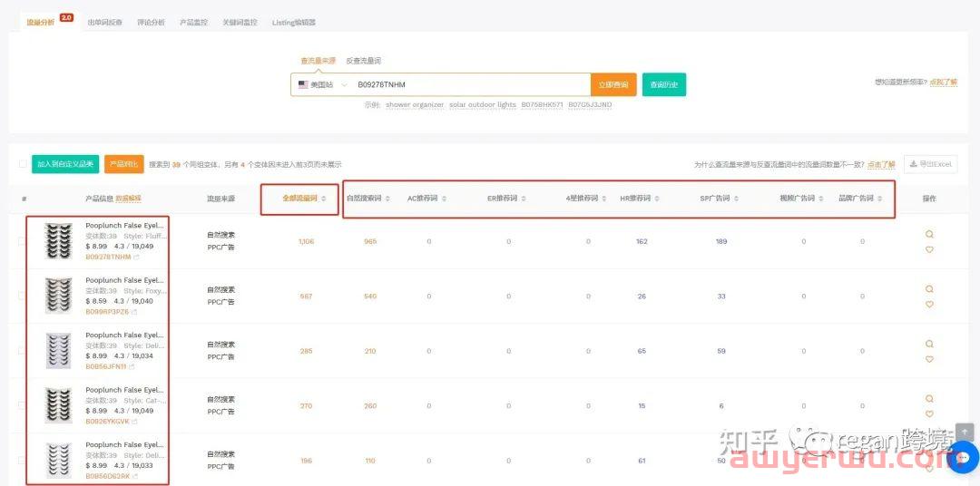Open external link icon beside B0926YKGVK
This screenshot has width=980, height=486.
click(x=134, y=422)
